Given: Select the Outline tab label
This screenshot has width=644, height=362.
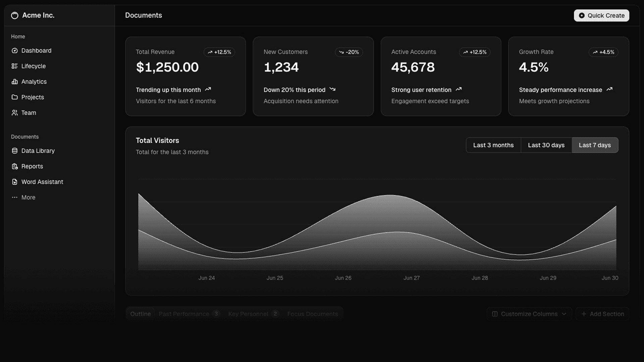Looking at the screenshot, I should tap(141, 314).
